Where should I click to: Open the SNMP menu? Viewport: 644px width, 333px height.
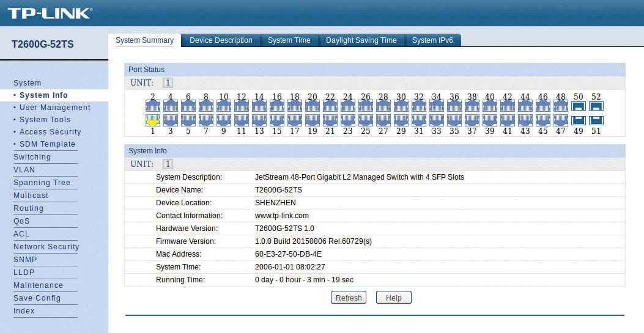(x=25, y=259)
